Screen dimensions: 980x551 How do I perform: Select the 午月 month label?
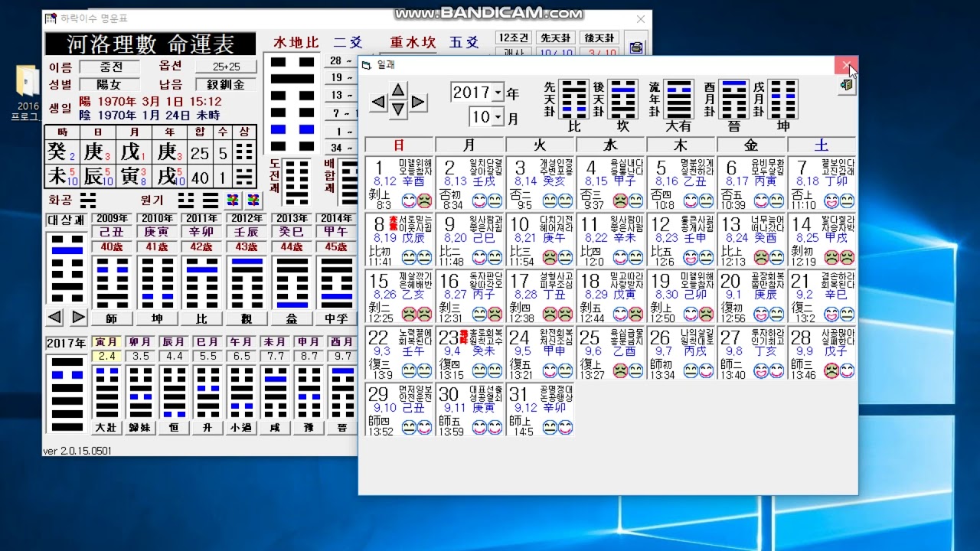pos(241,342)
